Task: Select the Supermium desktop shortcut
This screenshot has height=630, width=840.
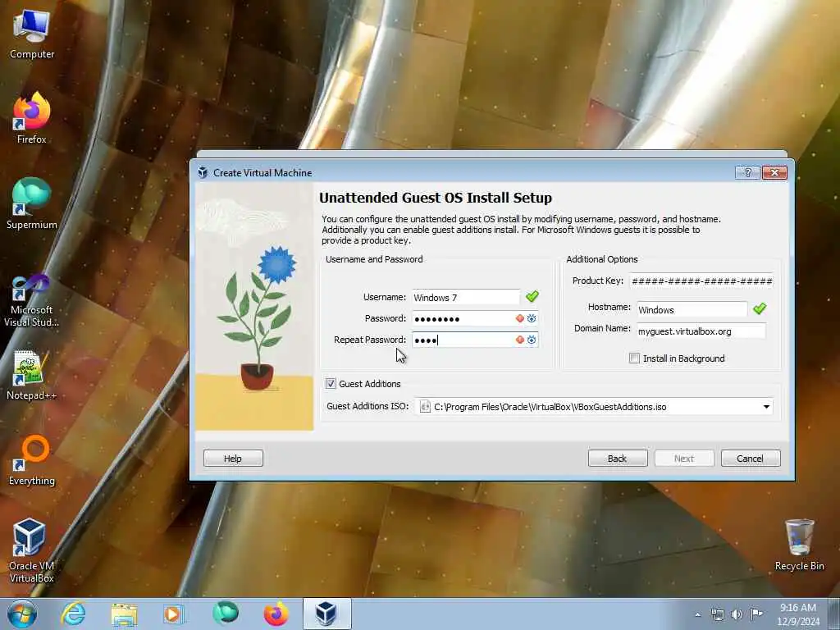Action: pos(32,204)
